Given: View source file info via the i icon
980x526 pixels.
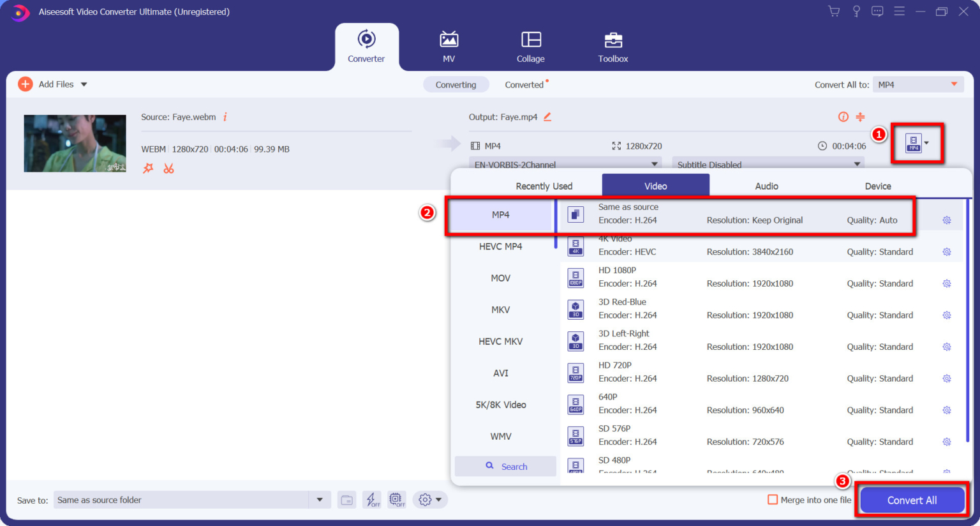Looking at the screenshot, I should click(225, 117).
